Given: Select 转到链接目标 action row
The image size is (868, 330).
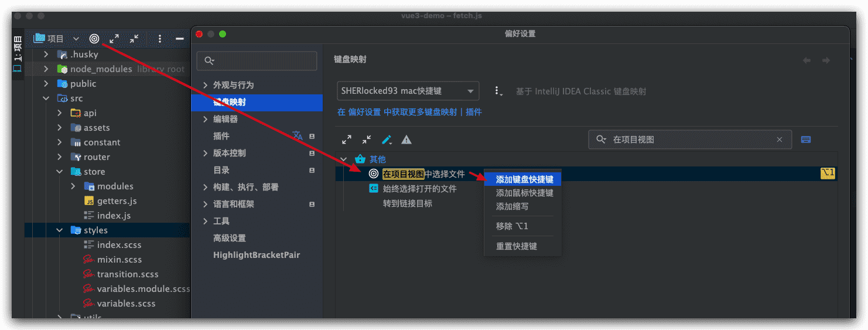Looking at the screenshot, I should point(586,203).
